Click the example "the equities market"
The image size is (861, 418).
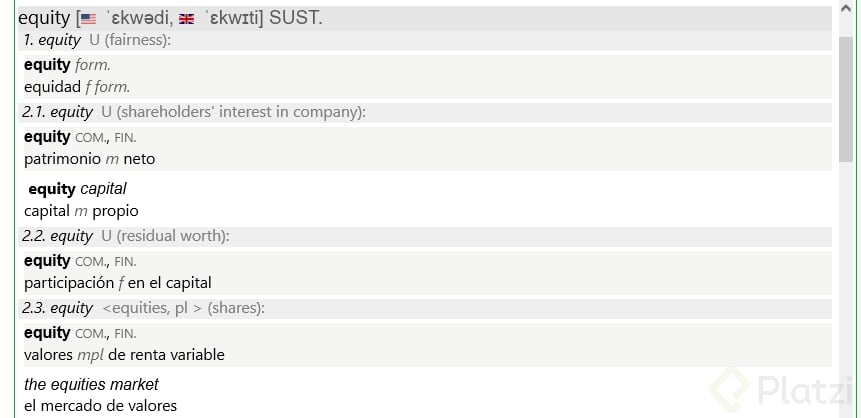91,385
